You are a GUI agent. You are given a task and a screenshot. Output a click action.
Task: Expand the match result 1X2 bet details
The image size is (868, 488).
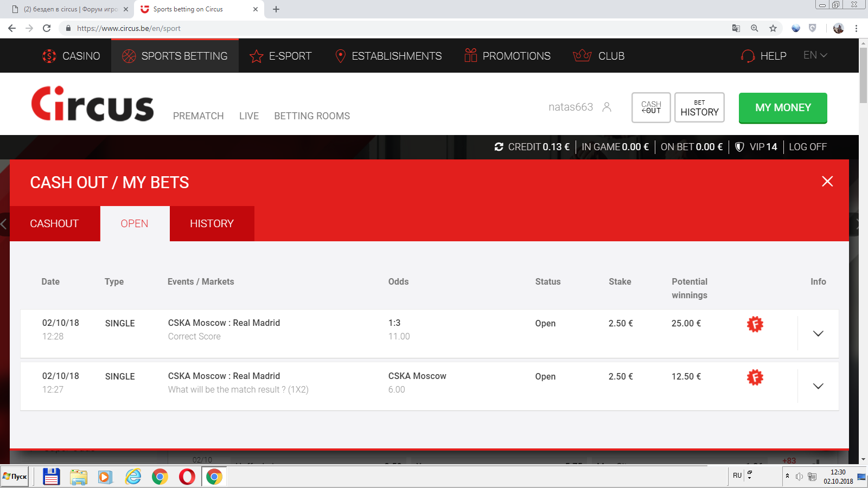[818, 386]
